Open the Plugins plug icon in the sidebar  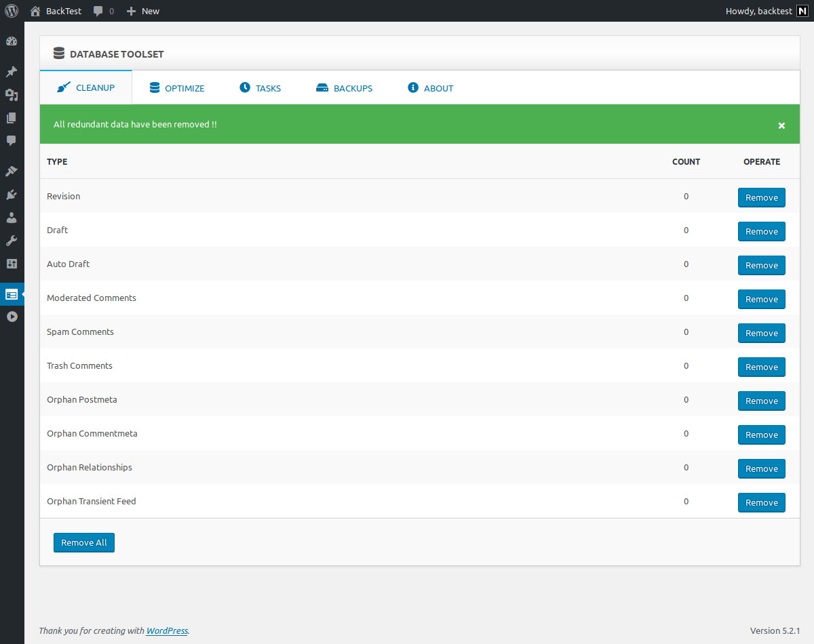click(x=12, y=195)
